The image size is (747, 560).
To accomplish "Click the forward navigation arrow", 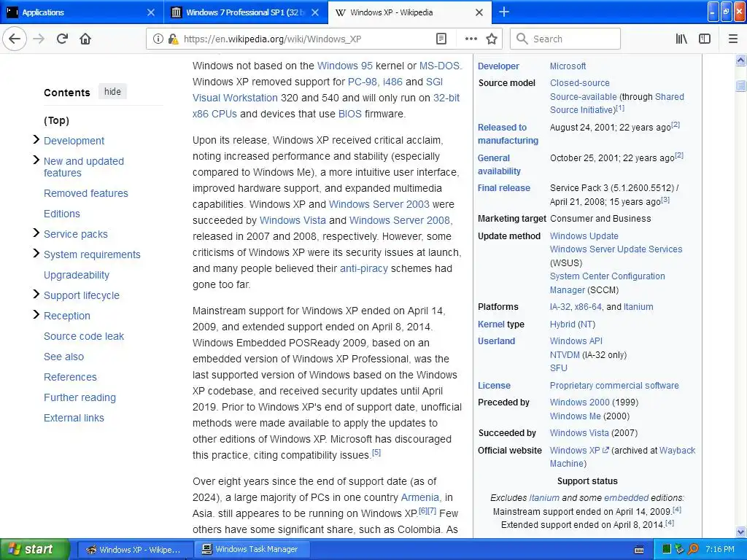I will 39,39.
